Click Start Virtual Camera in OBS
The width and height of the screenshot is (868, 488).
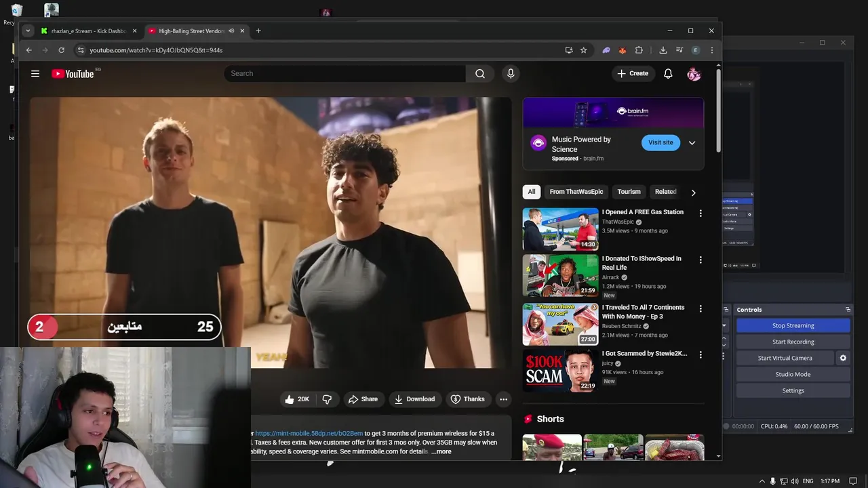click(x=785, y=358)
